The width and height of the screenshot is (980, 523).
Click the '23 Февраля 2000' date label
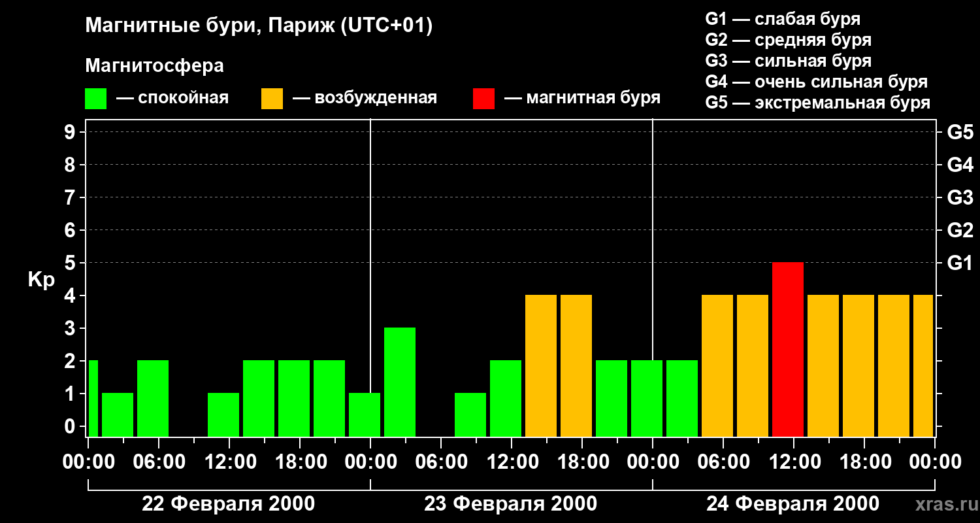coord(511,504)
